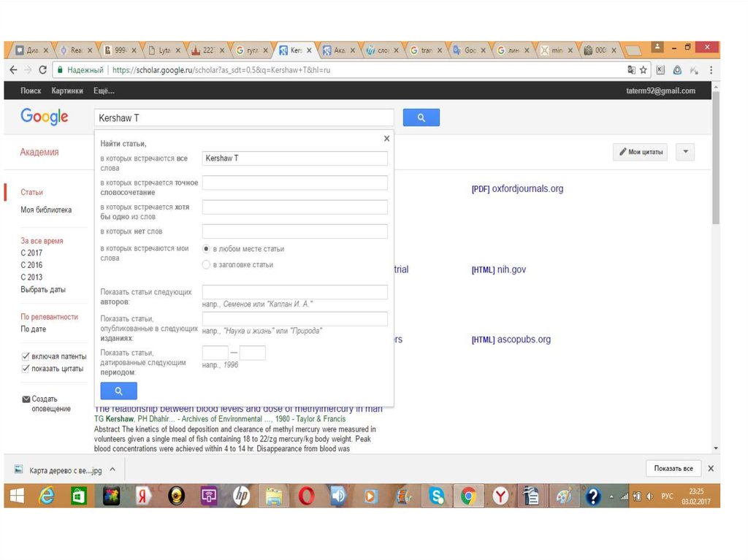The image size is (748, 560).
Task: Click Картинки in black top bar
Action: tap(67, 91)
